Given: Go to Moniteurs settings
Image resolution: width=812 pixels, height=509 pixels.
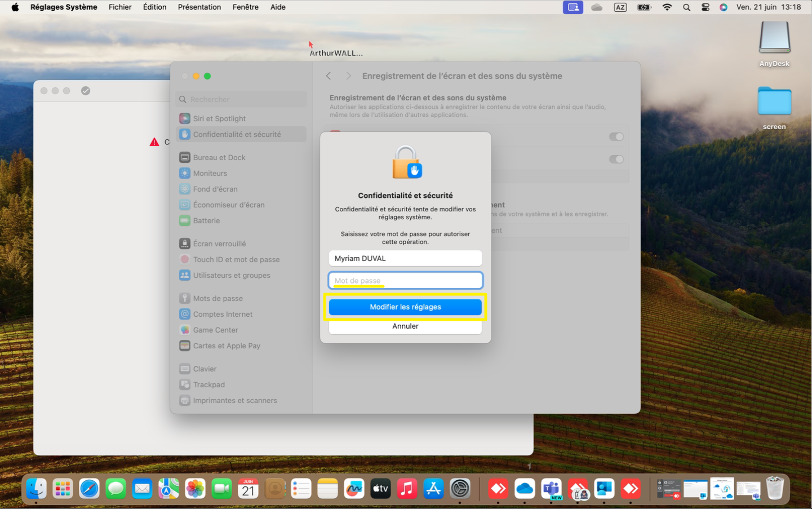Looking at the screenshot, I should (242, 173).
